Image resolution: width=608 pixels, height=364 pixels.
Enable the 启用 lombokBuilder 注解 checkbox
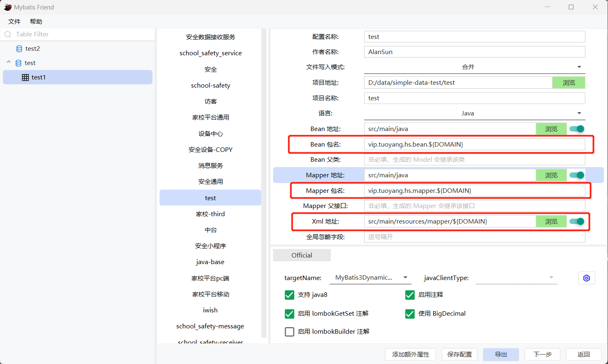click(289, 332)
